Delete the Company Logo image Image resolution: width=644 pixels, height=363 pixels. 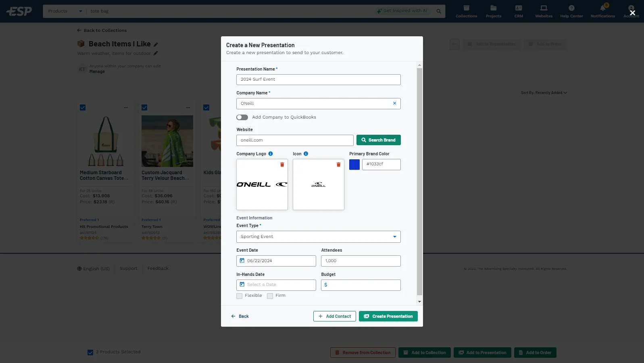282,165
